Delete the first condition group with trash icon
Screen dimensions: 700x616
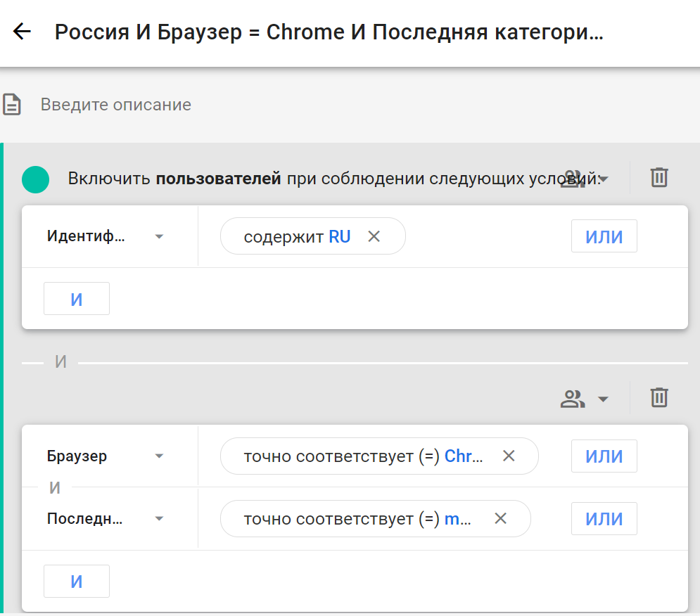[658, 177]
